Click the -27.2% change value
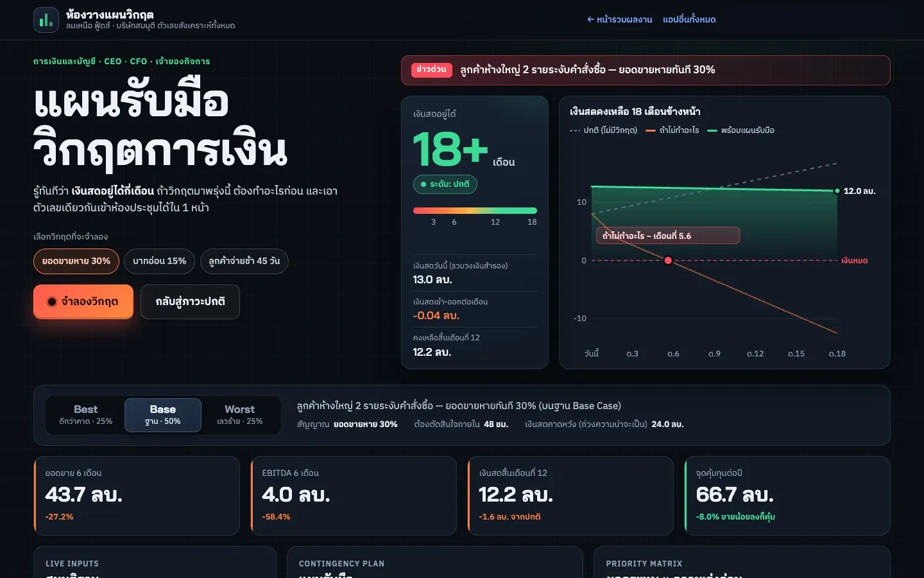Image resolution: width=924 pixels, height=578 pixels. pyautogui.click(x=59, y=517)
